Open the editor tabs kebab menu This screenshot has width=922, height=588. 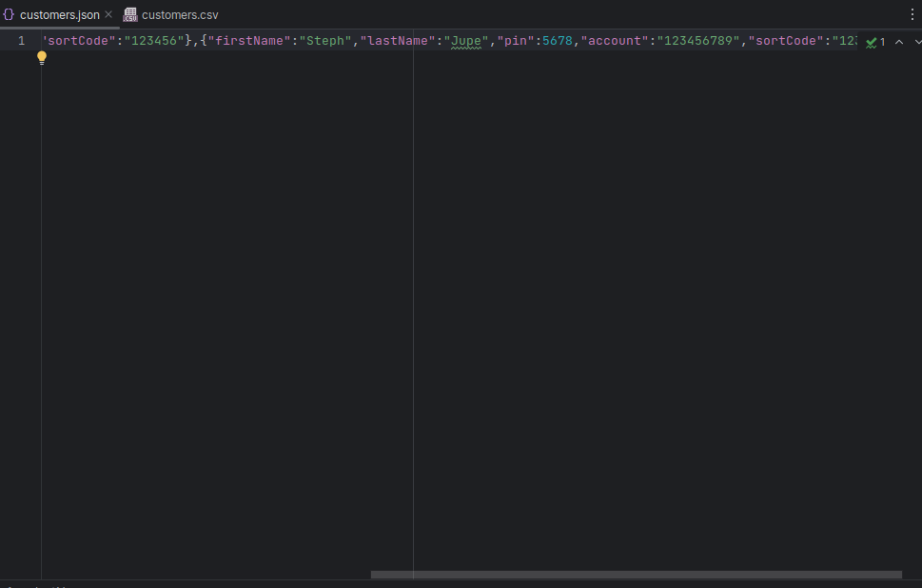click(x=912, y=14)
